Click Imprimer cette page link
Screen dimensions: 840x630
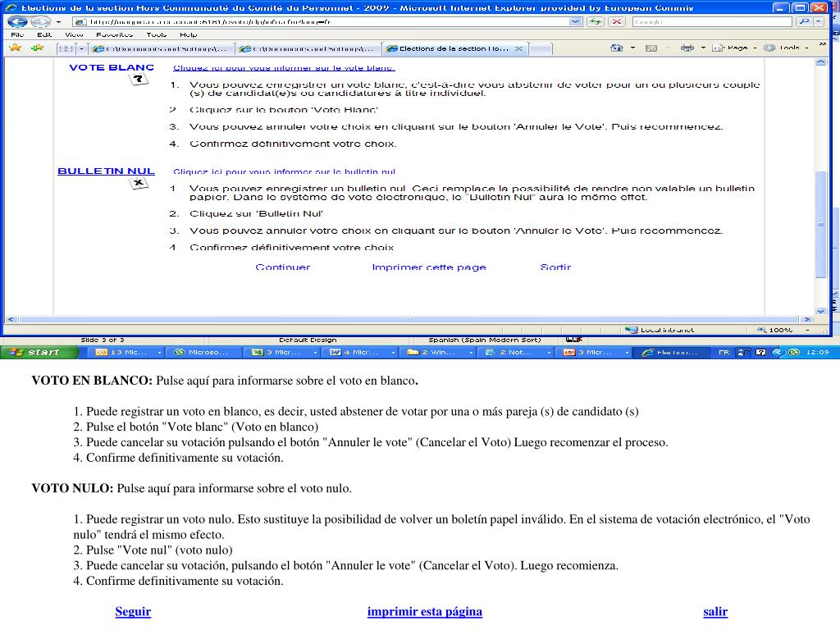point(429,267)
